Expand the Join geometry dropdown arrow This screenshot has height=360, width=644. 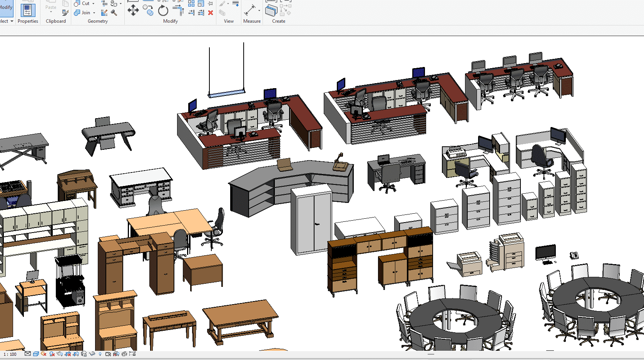[x=94, y=13]
